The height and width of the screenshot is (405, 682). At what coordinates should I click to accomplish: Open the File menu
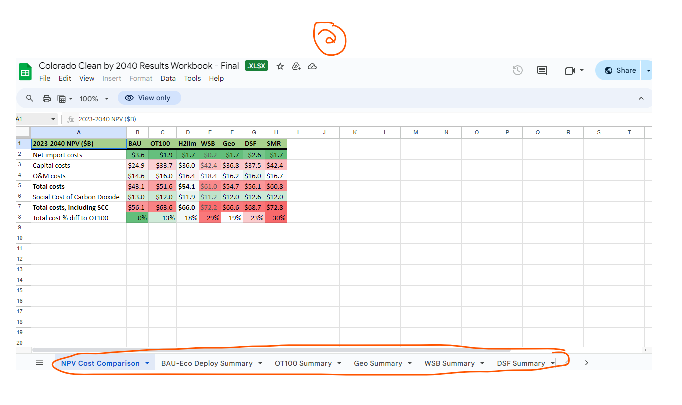click(x=45, y=79)
